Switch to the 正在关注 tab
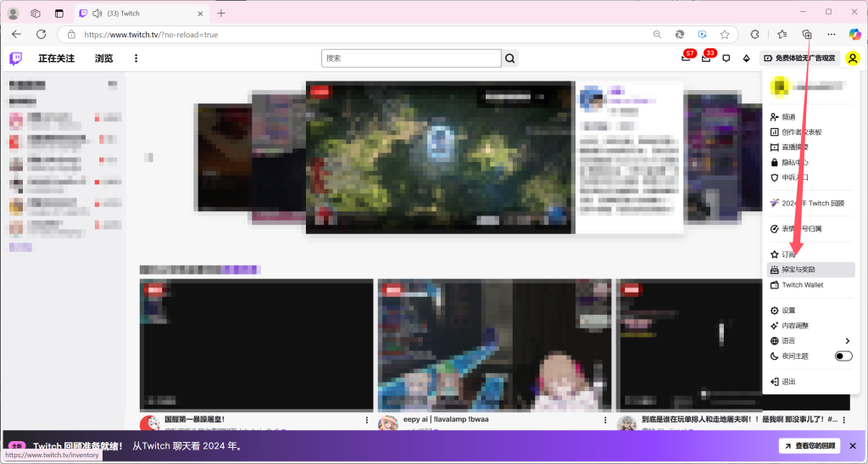 pyautogui.click(x=56, y=59)
